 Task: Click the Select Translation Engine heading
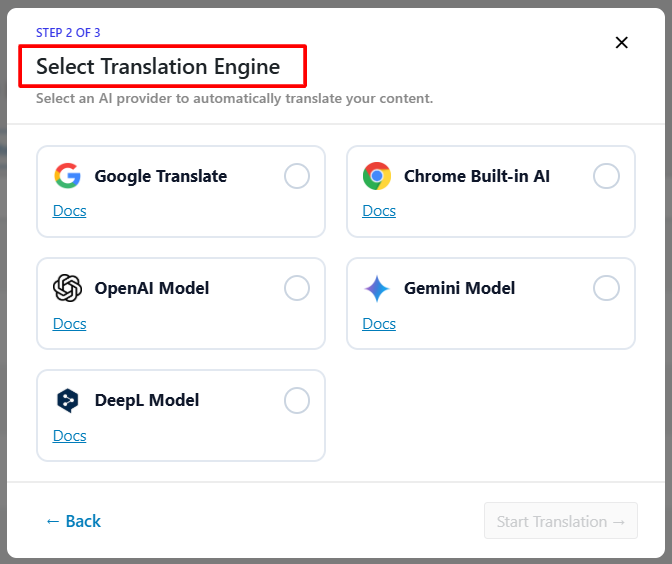(x=158, y=66)
